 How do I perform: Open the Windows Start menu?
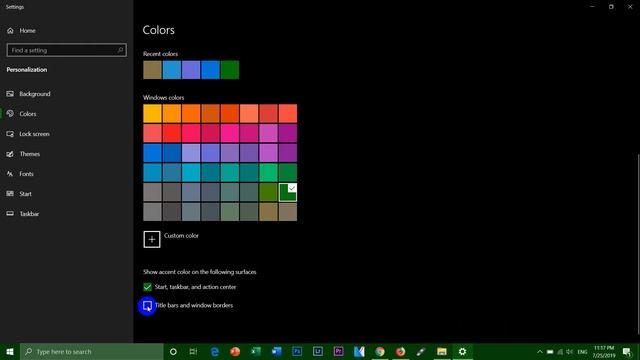pos(10,351)
